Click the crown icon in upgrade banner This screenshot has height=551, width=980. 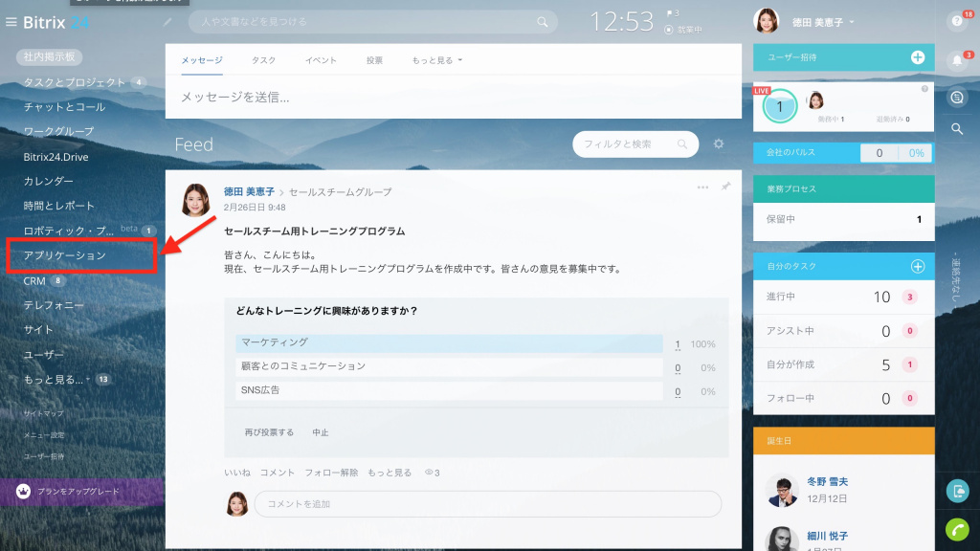(x=23, y=492)
